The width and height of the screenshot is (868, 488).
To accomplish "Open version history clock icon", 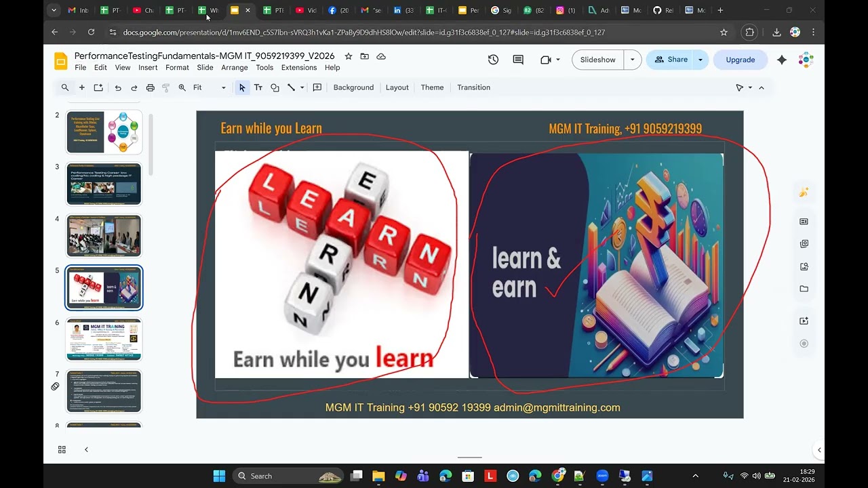I will pyautogui.click(x=493, y=60).
